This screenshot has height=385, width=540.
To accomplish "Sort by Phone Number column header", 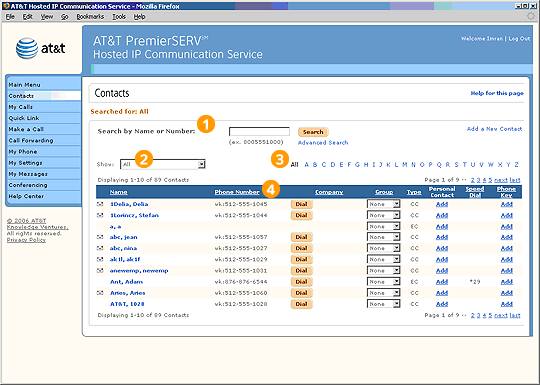I will click(237, 192).
